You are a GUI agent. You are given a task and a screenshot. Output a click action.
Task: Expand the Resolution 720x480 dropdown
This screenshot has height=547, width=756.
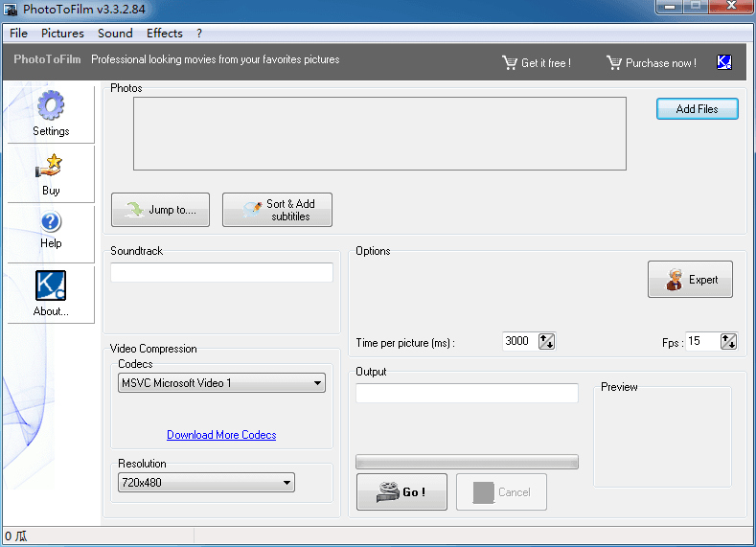pyautogui.click(x=286, y=483)
